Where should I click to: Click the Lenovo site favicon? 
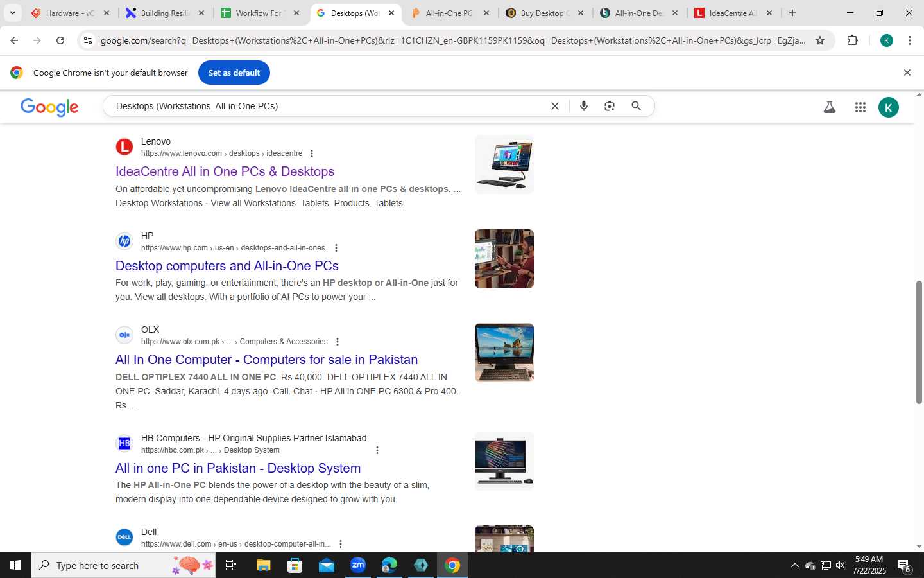pyautogui.click(x=124, y=147)
